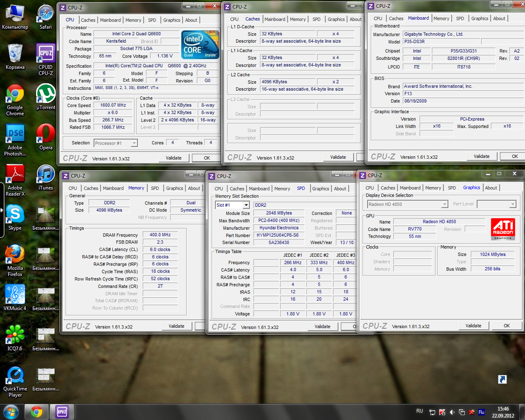The width and height of the screenshot is (525, 420).
Task: Launch Mozilla Firefox from the desktop
Action: [15, 261]
